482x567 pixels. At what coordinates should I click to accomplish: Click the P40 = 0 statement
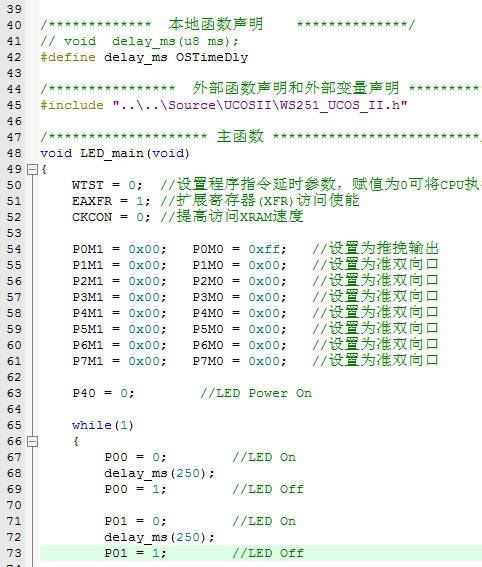point(103,393)
